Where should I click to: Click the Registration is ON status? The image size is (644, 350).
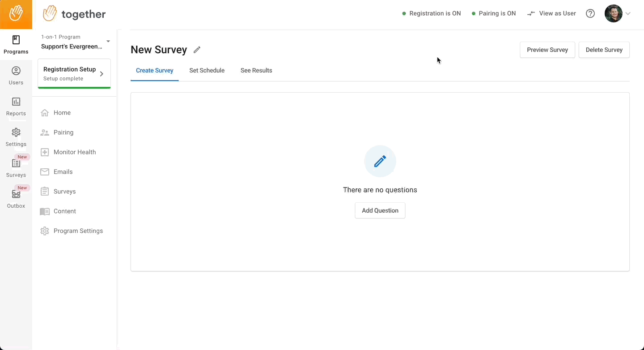tap(432, 13)
